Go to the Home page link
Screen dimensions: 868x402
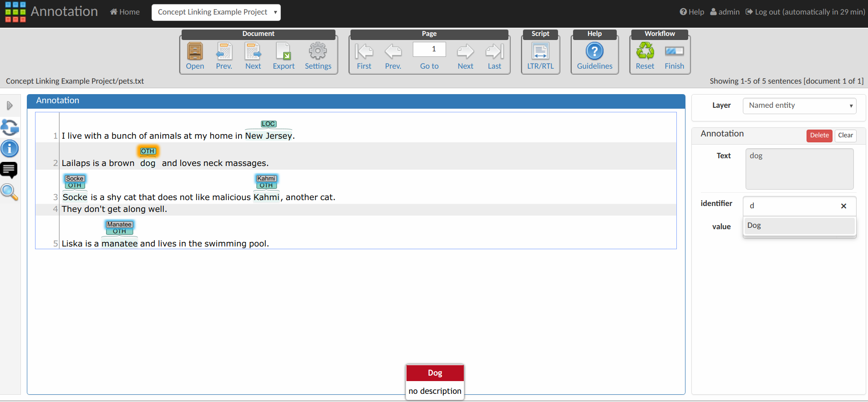tap(125, 12)
